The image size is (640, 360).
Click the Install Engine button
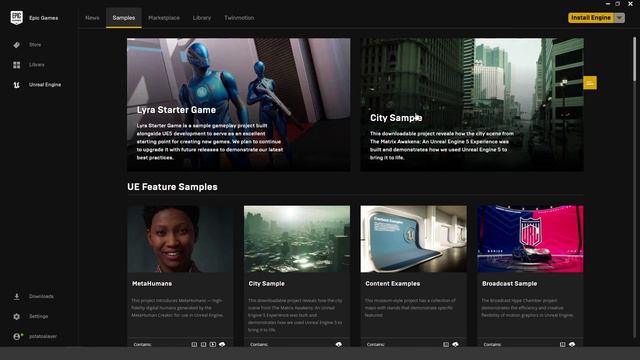[591, 18]
